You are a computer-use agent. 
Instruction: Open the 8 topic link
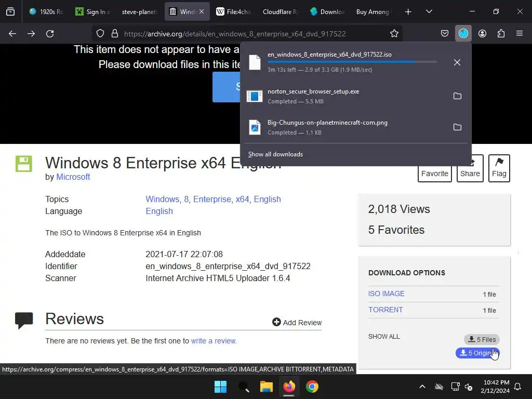[187, 199]
